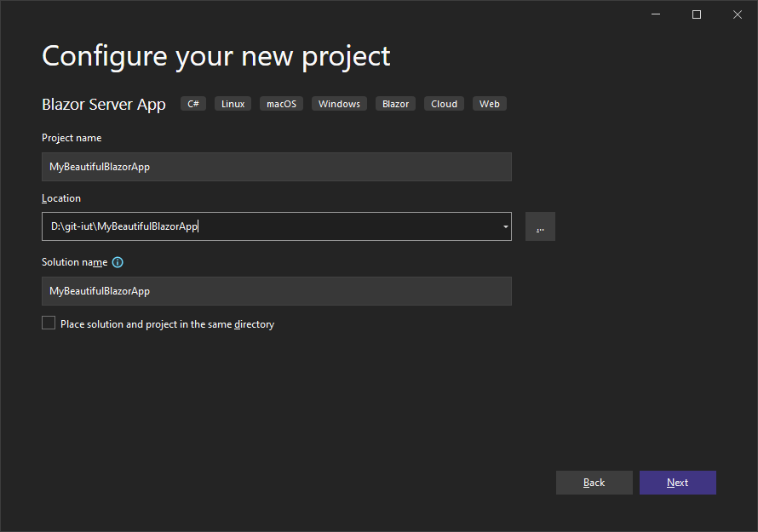Enable Place solution and project in same directory
Viewport: 758px width, 532px height.
click(x=49, y=323)
